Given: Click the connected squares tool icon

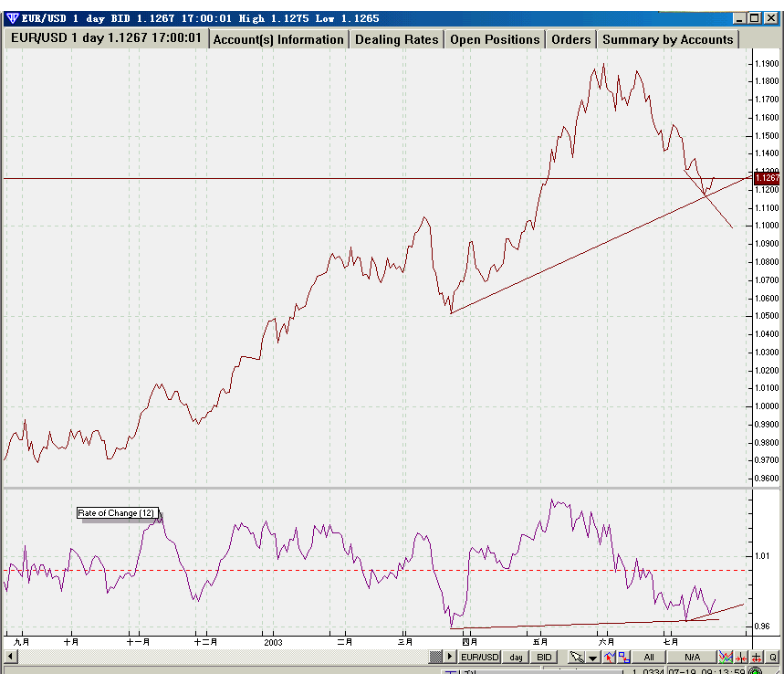Looking at the screenshot, I should coord(623,657).
